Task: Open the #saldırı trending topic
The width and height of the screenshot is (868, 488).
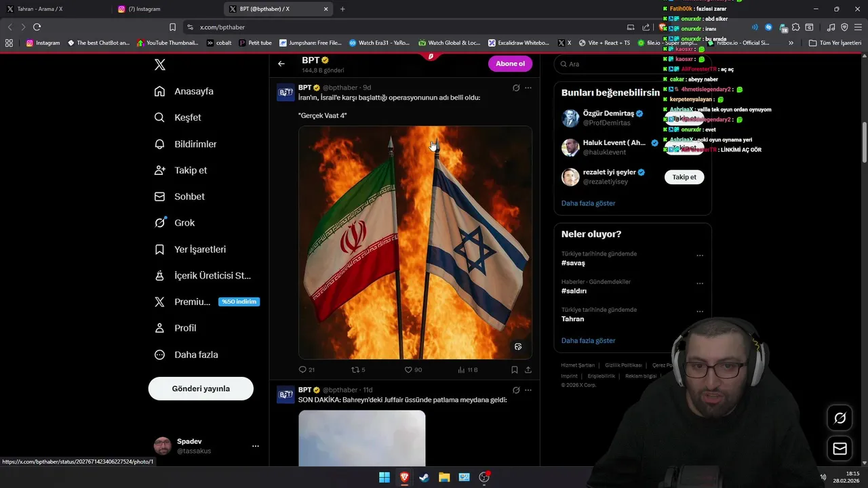Action: 574,291
